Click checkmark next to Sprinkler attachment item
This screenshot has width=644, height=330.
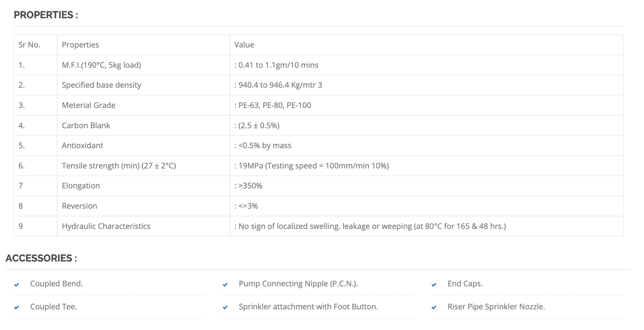coord(225,307)
